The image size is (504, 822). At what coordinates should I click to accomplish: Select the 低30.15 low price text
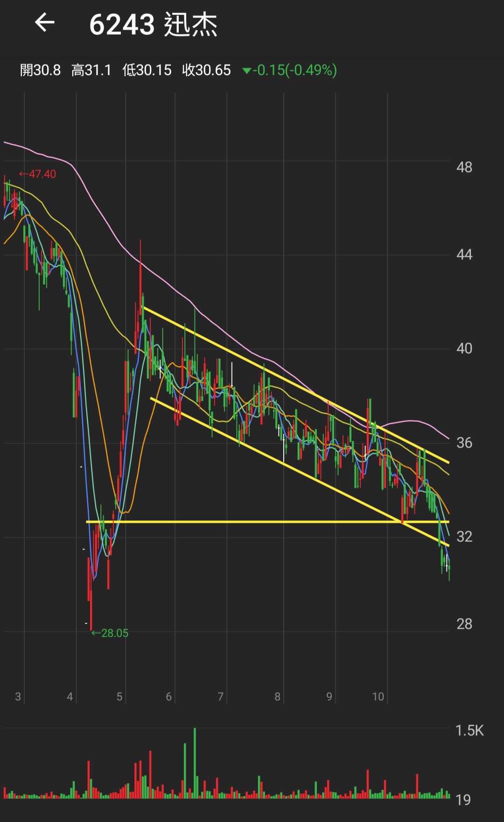coord(147,70)
